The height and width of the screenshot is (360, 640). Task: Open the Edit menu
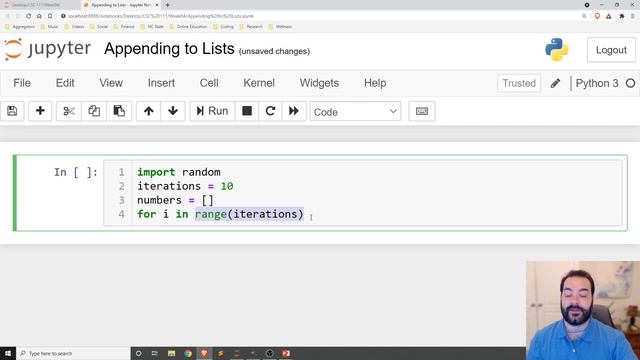[65, 83]
